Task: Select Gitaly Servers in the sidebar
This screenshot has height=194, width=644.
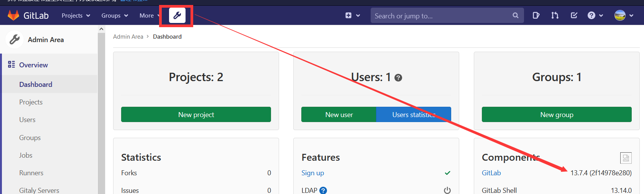Action: tap(39, 190)
